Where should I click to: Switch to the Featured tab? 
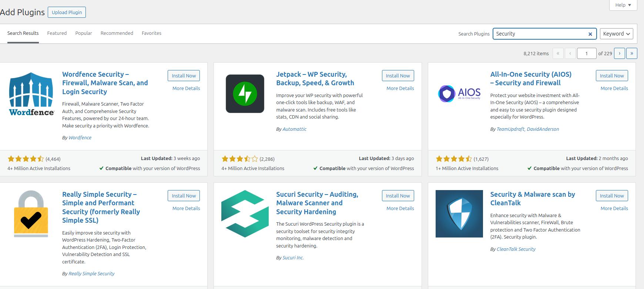pyautogui.click(x=57, y=33)
